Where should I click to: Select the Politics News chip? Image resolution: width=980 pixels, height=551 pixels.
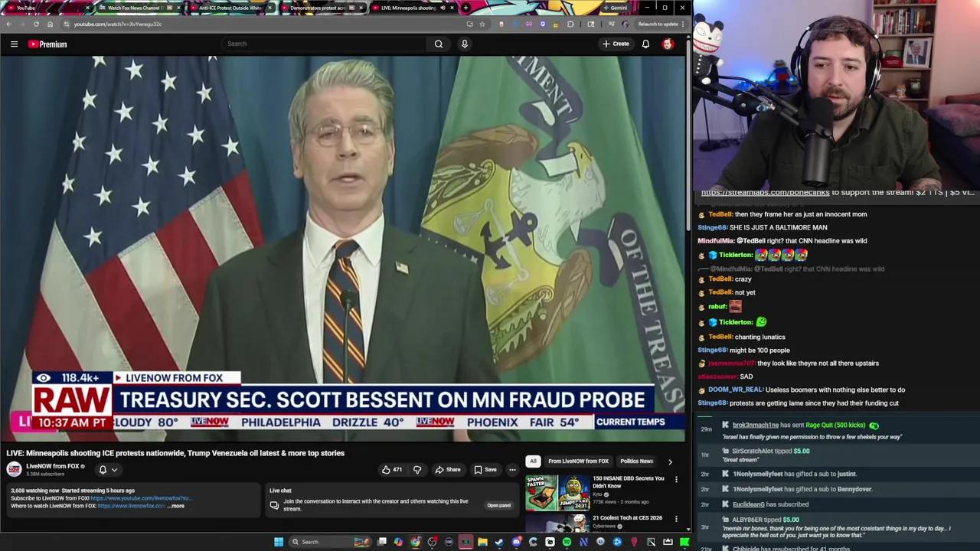(x=636, y=461)
